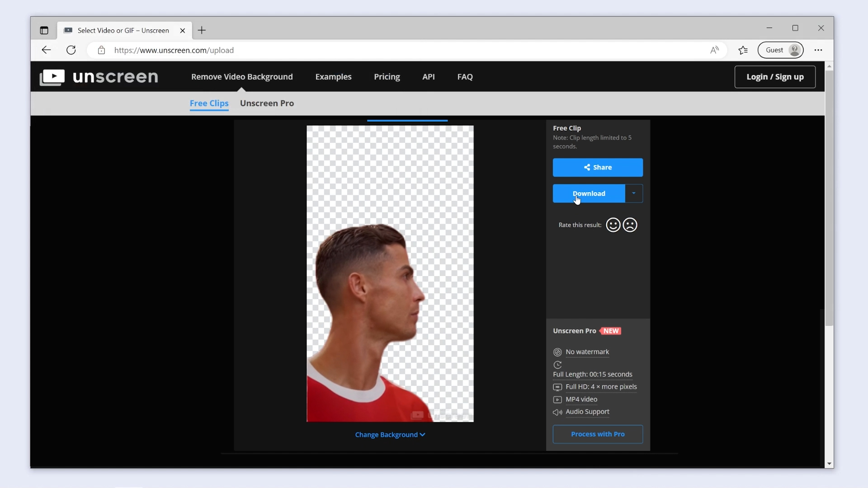Go back with browser back arrow

46,50
